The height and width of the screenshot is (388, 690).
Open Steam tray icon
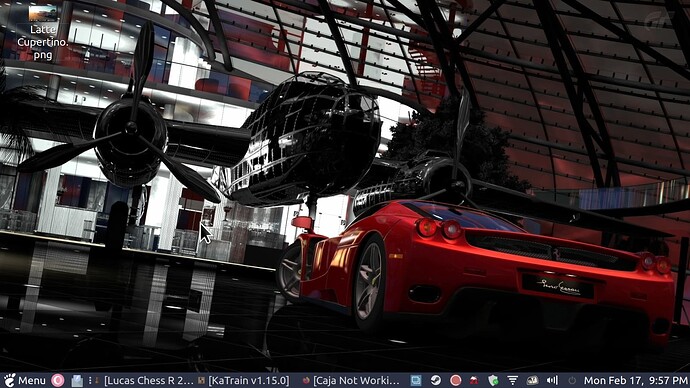[436, 380]
